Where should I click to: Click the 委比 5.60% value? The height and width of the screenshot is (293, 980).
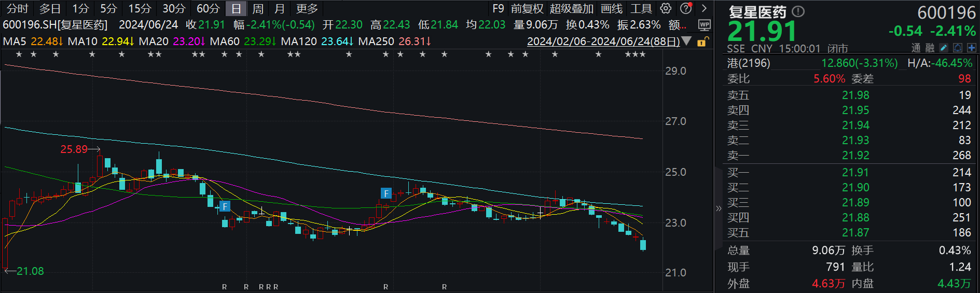pyautogui.click(x=829, y=79)
